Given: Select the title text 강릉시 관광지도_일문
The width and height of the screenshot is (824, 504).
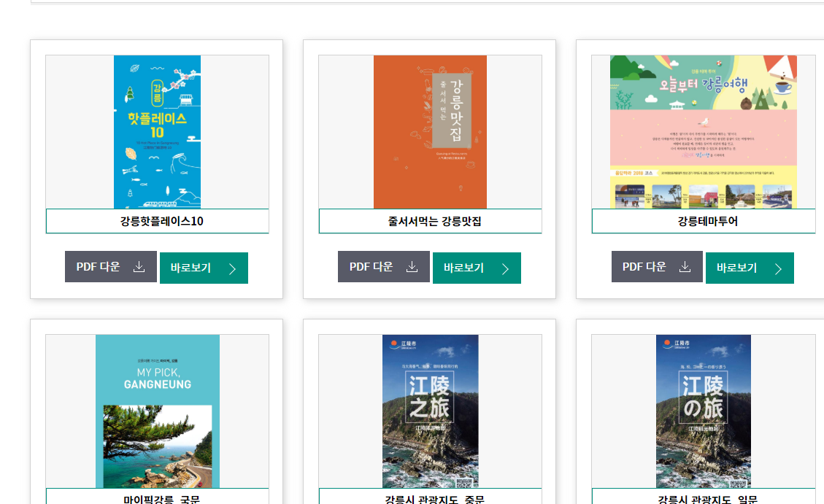Looking at the screenshot, I should pos(708,500).
